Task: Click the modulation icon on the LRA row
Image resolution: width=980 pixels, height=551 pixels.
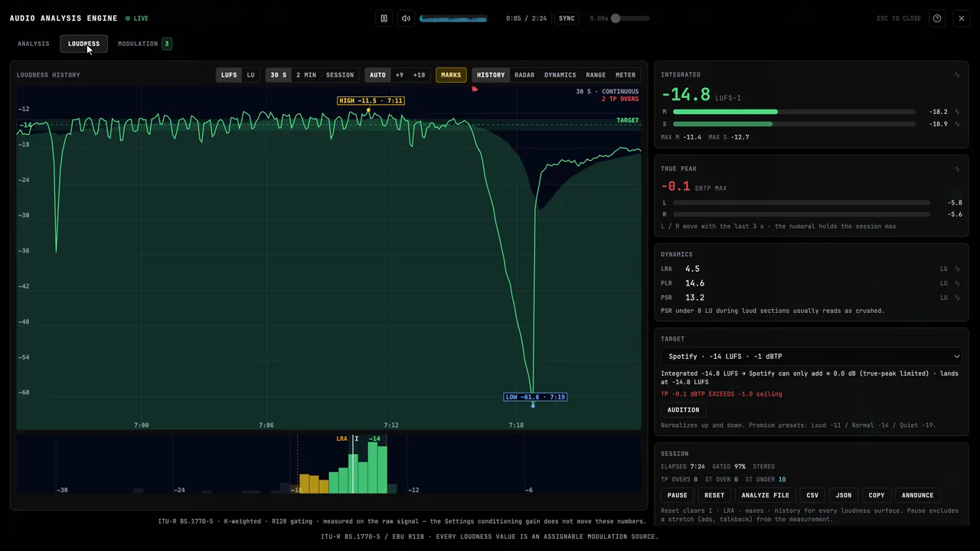Action: (957, 269)
